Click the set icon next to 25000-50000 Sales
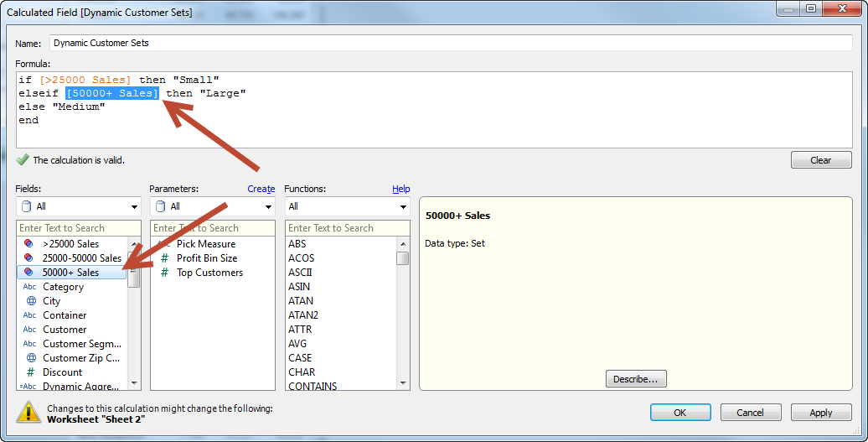 pos(30,258)
